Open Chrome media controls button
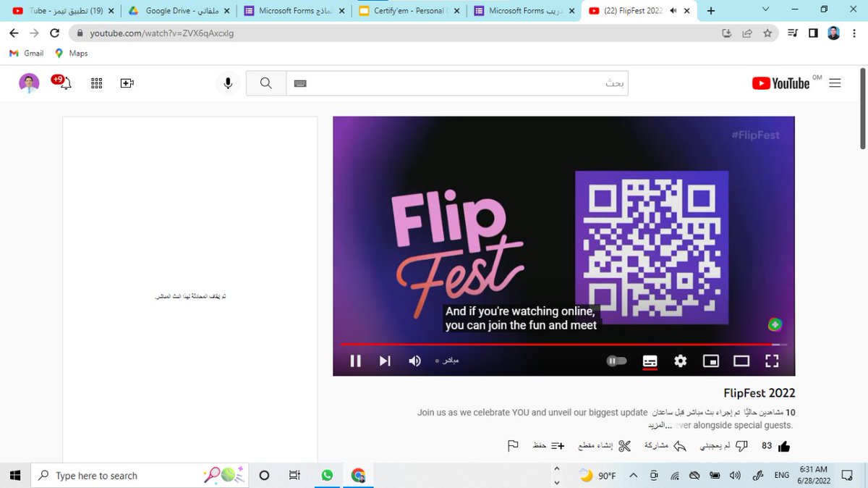The image size is (868, 488). 793,33
